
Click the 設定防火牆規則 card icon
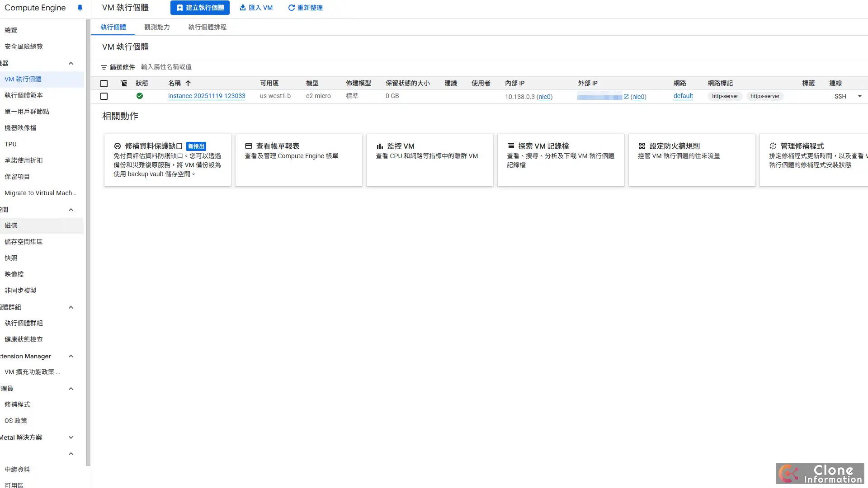point(642,146)
